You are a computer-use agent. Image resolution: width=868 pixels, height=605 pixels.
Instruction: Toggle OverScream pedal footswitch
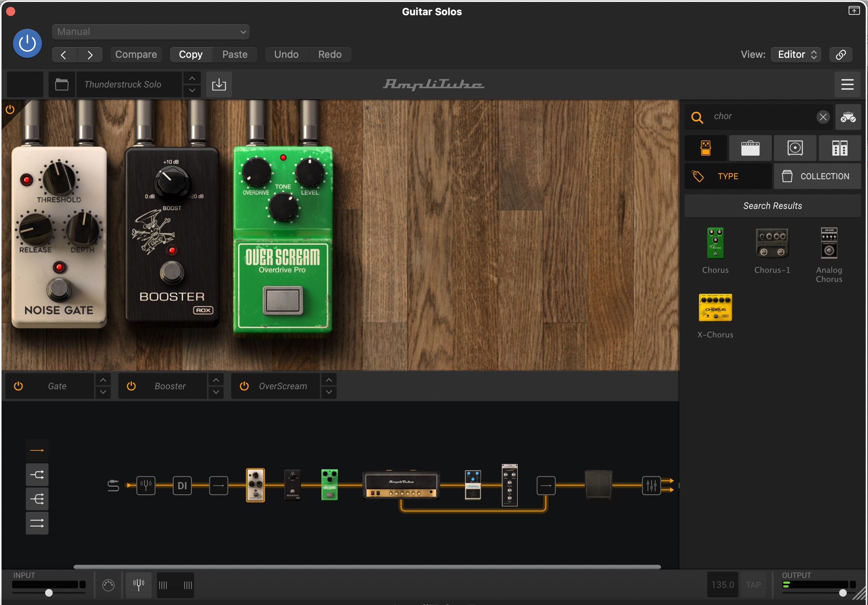[283, 300]
